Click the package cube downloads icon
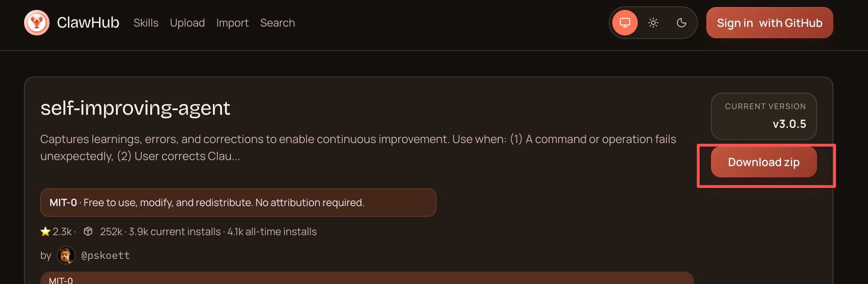 [88, 232]
